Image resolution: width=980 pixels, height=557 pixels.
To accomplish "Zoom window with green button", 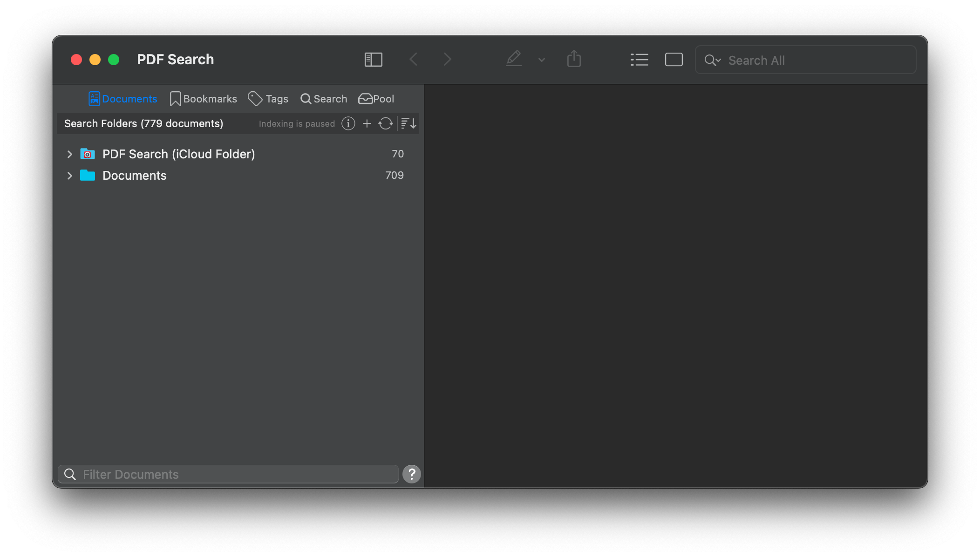I will pyautogui.click(x=114, y=60).
